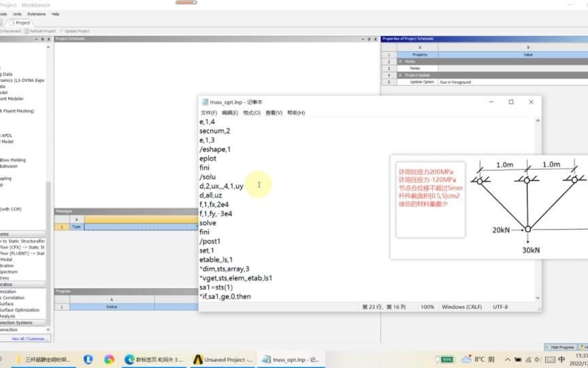Open Microsoft Edge window in taskbar
Image resolution: width=588 pixels, height=368 pixels.
[x=129, y=359]
